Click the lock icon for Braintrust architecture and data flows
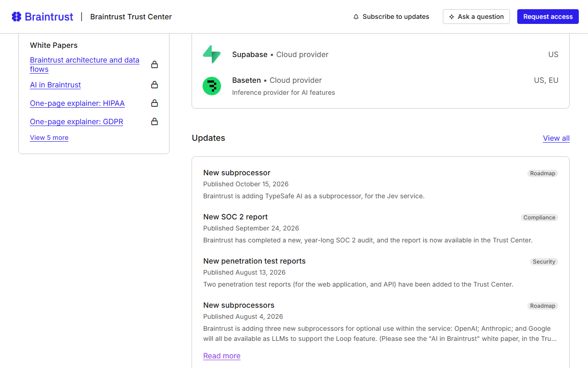 pyautogui.click(x=155, y=64)
